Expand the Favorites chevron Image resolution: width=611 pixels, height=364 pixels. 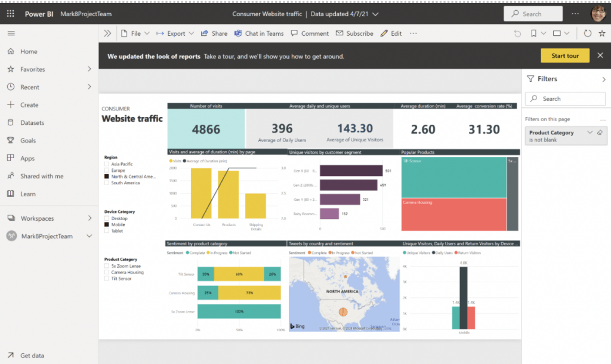[90, 69]
